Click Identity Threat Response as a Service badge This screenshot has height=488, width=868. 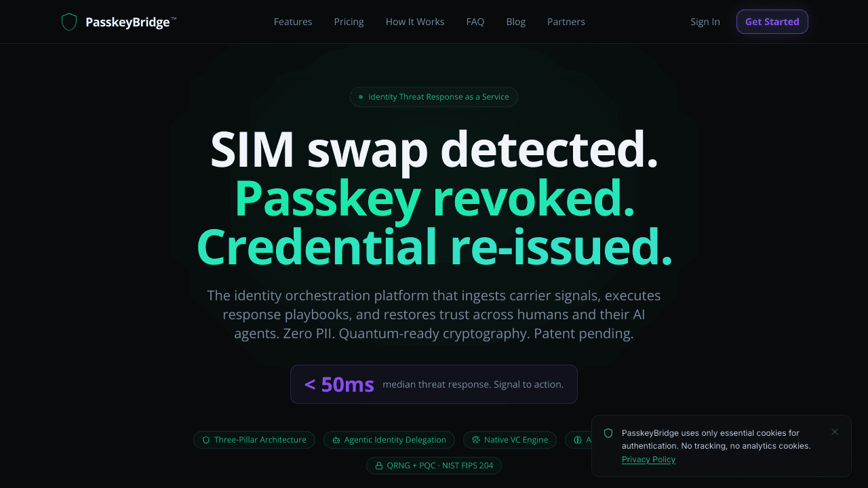(434, 97)
